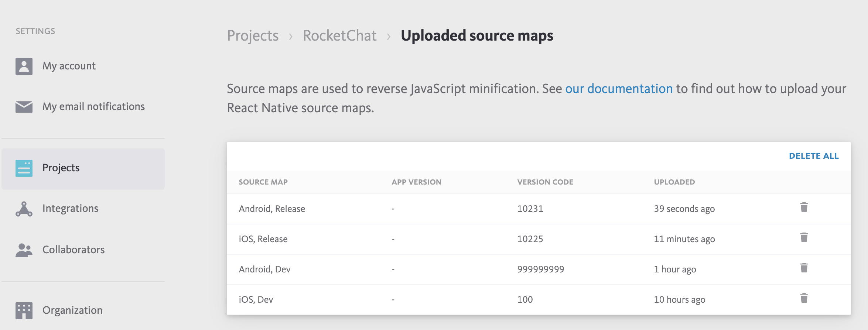Image resolution: width=868 pixels, height=330 pixels.
Task: Go to My email notifications settings
Action: [x=93, y=107]
